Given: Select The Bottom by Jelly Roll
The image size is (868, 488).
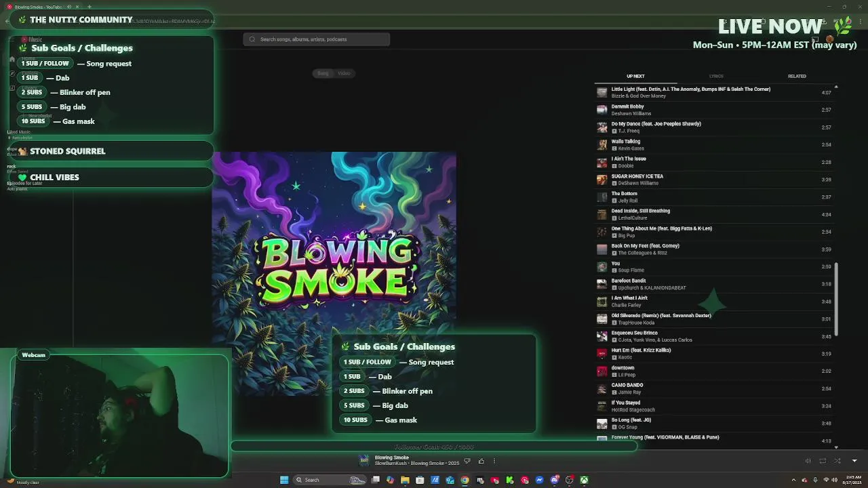Looking at the screenshot, I should (715, 197).
